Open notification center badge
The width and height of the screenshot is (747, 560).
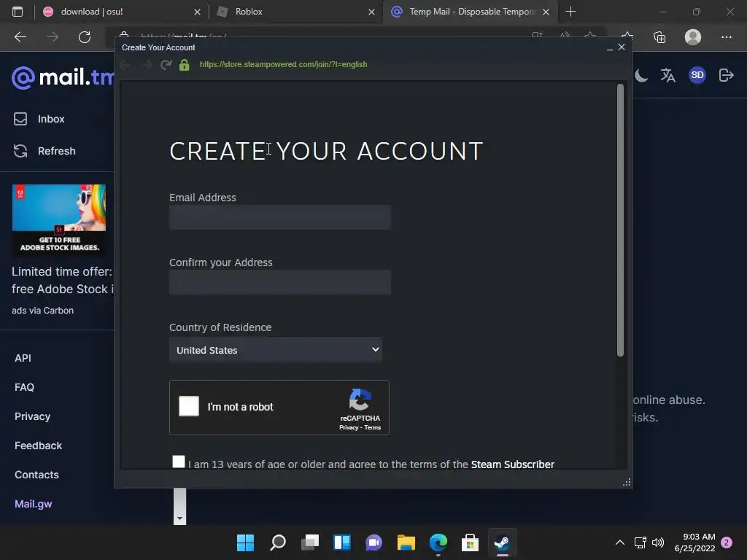pyautogui.click(x=727, y=542)
